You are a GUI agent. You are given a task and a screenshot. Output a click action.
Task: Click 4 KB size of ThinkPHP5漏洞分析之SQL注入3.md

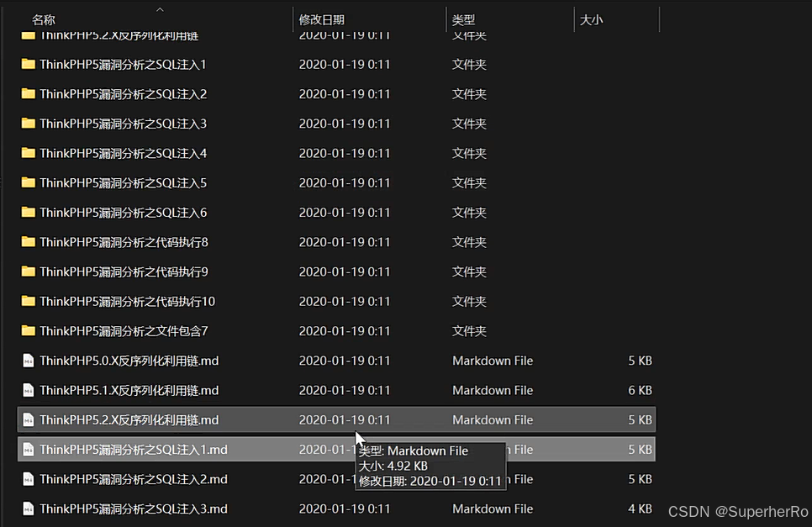[640, 509]
